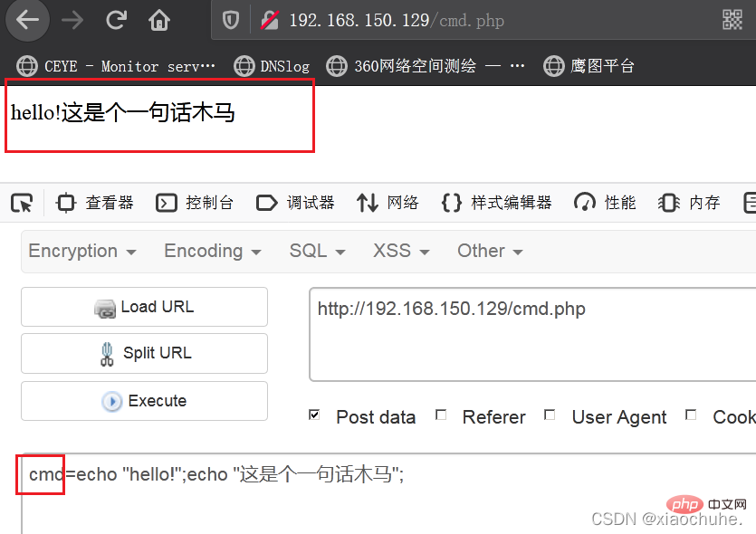Go back using the browser back arrow

pyautogui.click(x=27, y=20)
